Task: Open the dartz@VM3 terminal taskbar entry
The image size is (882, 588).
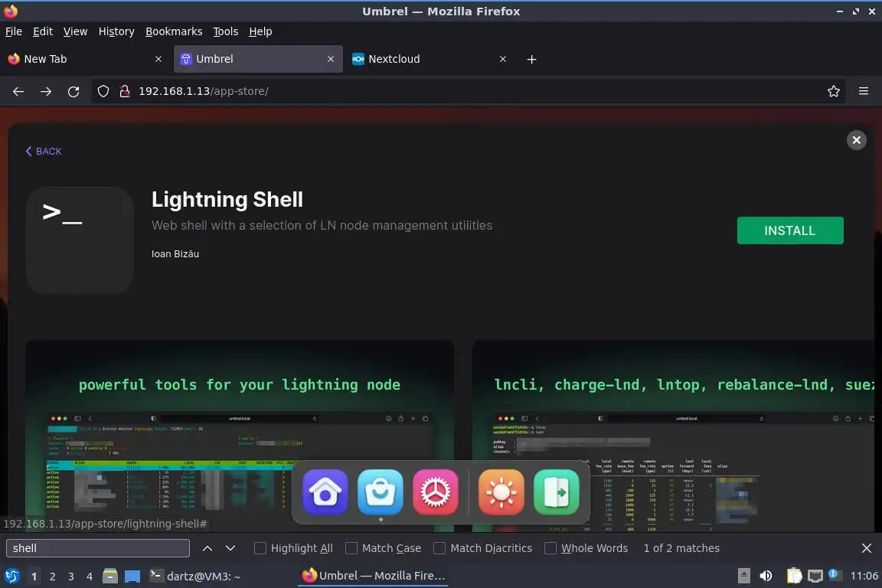Action: point(195,576)
